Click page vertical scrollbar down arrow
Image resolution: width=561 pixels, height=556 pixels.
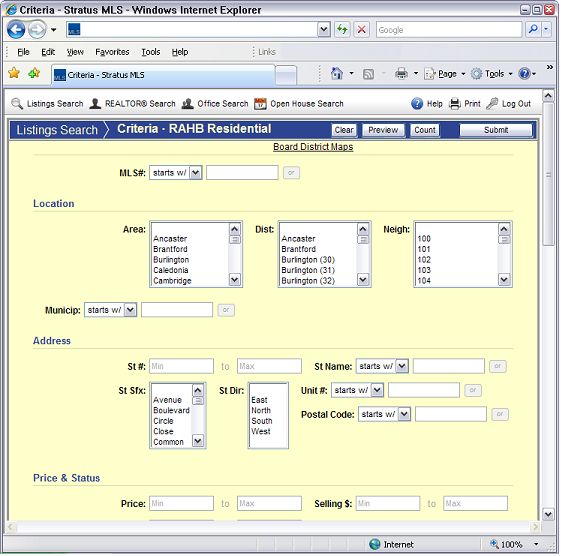pyautogui.click(x=548, y=514)
